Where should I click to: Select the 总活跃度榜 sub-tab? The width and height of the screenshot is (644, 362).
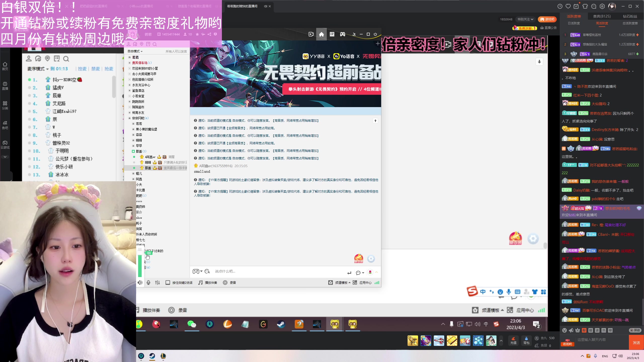(x=630, y=23)
